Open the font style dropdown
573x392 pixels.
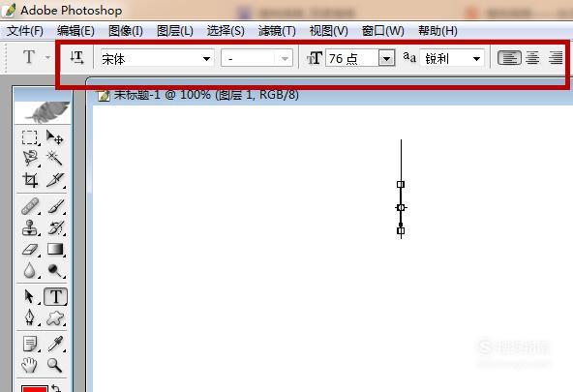coord(256,58)
